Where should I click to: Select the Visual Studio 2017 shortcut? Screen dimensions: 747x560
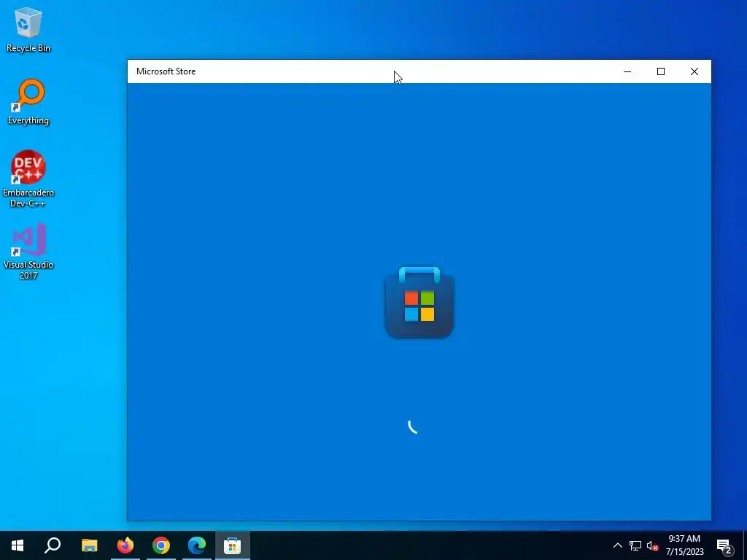coord(28,251)
